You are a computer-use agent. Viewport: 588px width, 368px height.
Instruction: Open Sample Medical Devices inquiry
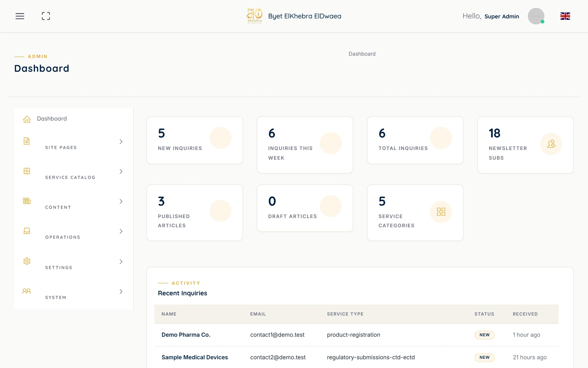click(195, 357)
